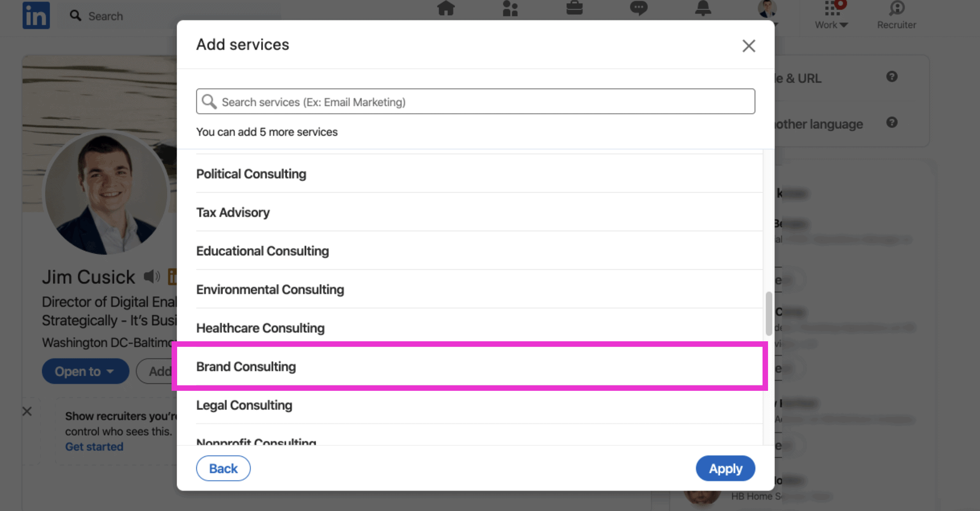Expand the Work apps dropdown

tap(831, 15)
